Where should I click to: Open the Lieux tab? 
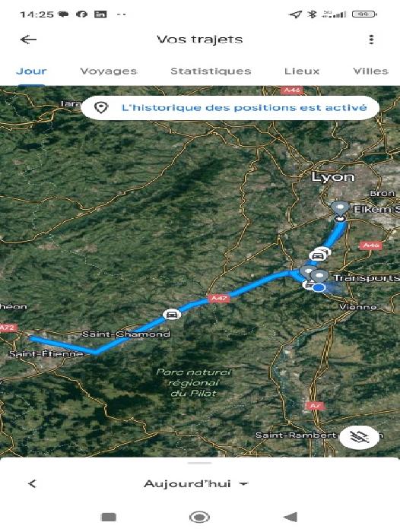(x=302, y=71)
